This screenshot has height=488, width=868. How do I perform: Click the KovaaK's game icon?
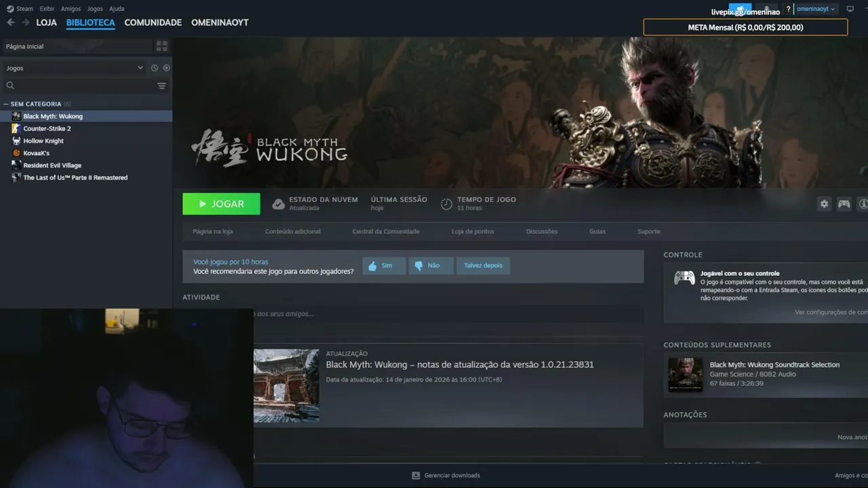(x=16, y=152)
